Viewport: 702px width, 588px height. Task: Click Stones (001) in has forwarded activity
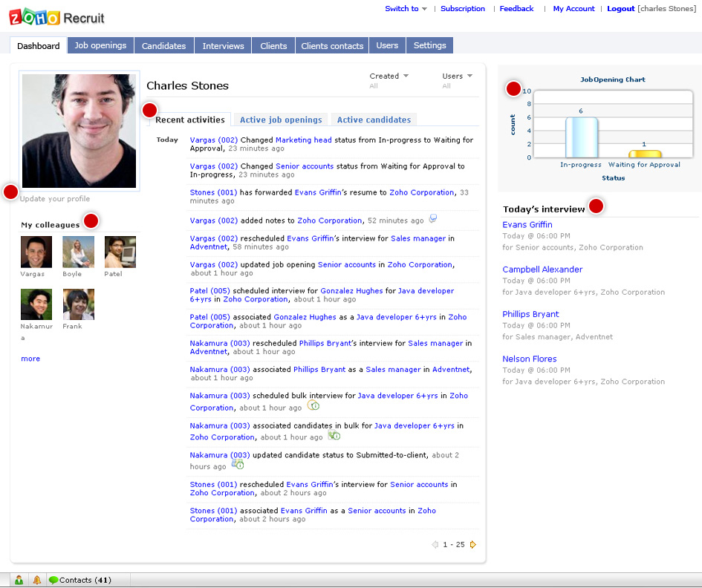point(213,192)
